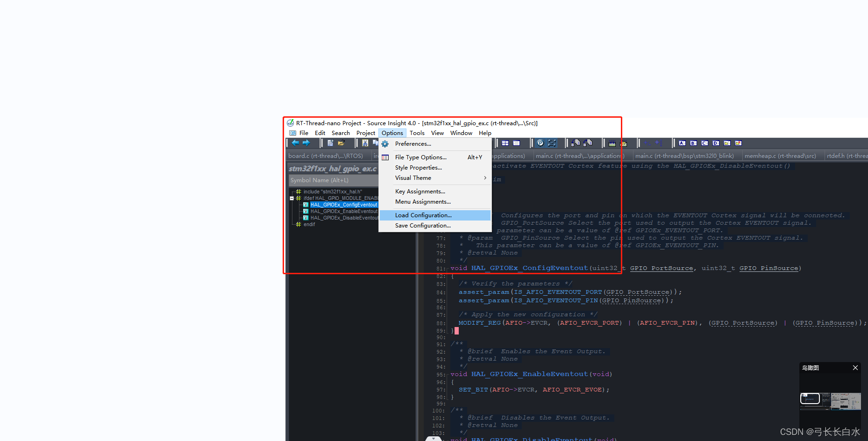Expand the Visual Theme submenu
Viewport: 868px width, 441px height.
point(435,178)
